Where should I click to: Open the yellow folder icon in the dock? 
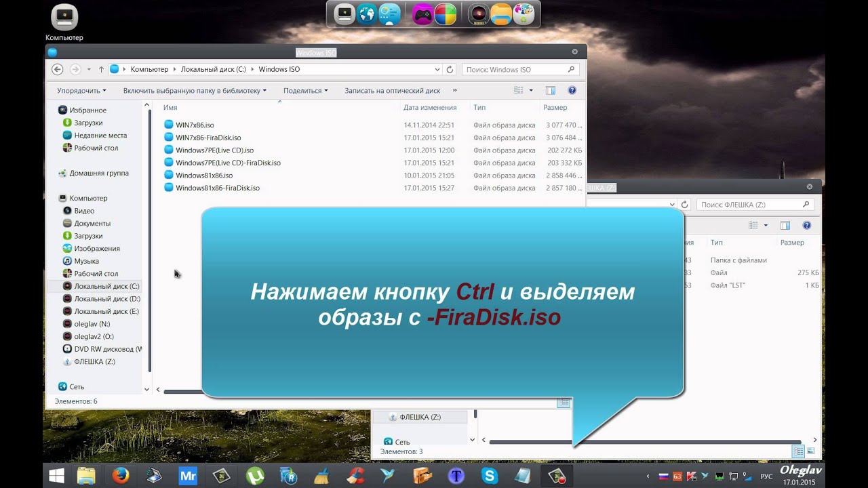click(x=500, y=14)
